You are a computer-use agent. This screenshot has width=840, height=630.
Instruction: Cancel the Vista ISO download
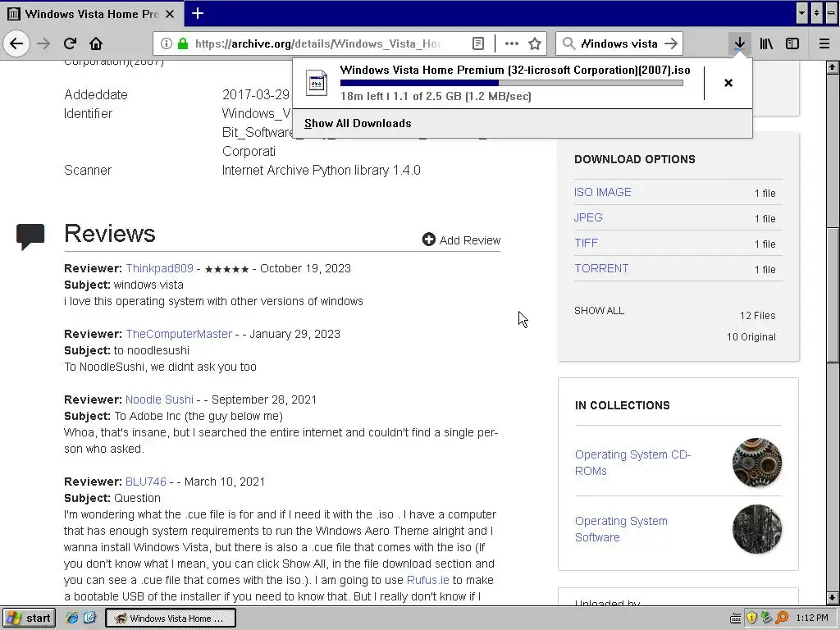pos(728,83)
